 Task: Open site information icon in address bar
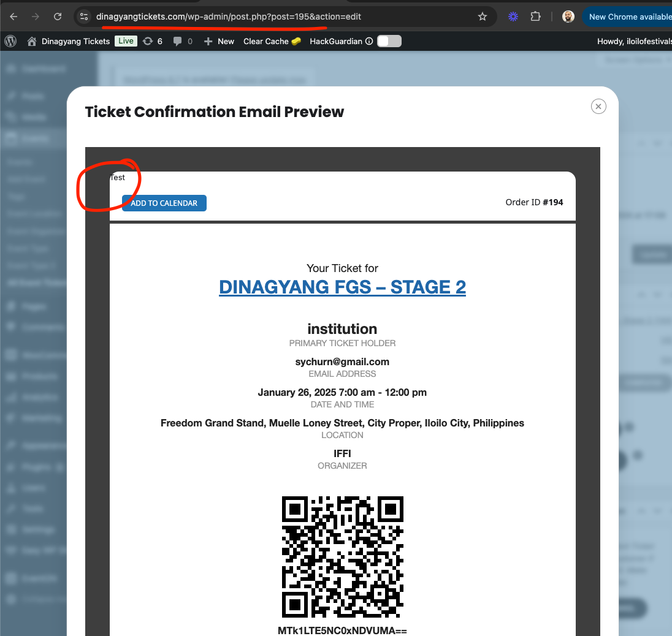[x=84, y=17]
